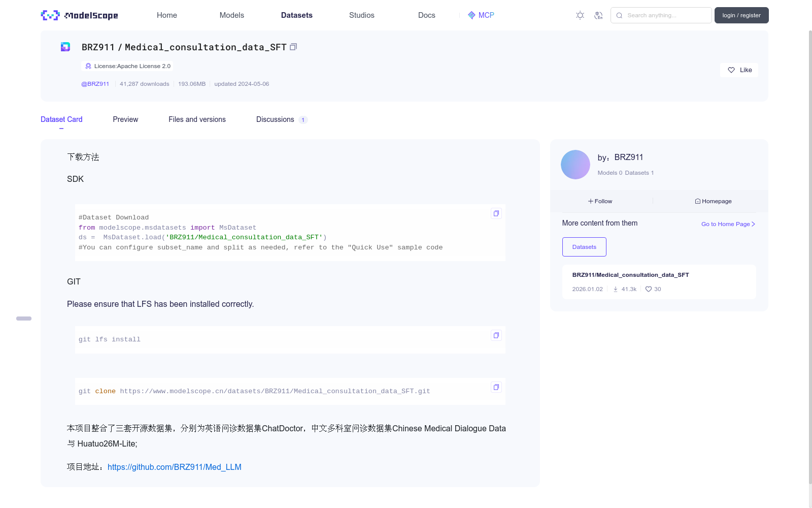This screenshot has width=812, height=508.
Task: Click the MCP diamond icon
Action: point(471,15)
